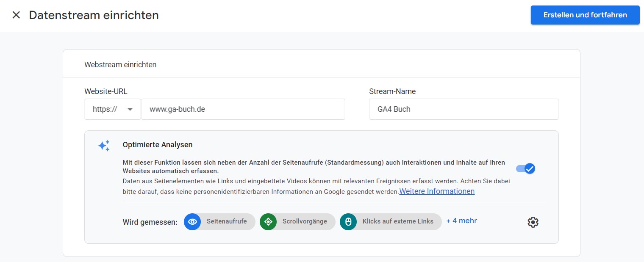Open the https:// protocol dropdown
644x262 pixels.
pos(113,109)
